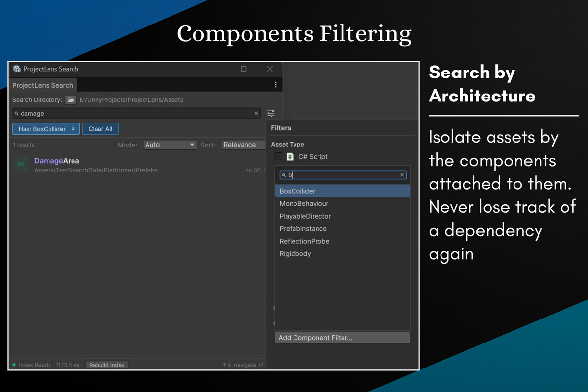Click the ProjectLens window title icon
Screen dimensions: 588x392
coord(17,69)
